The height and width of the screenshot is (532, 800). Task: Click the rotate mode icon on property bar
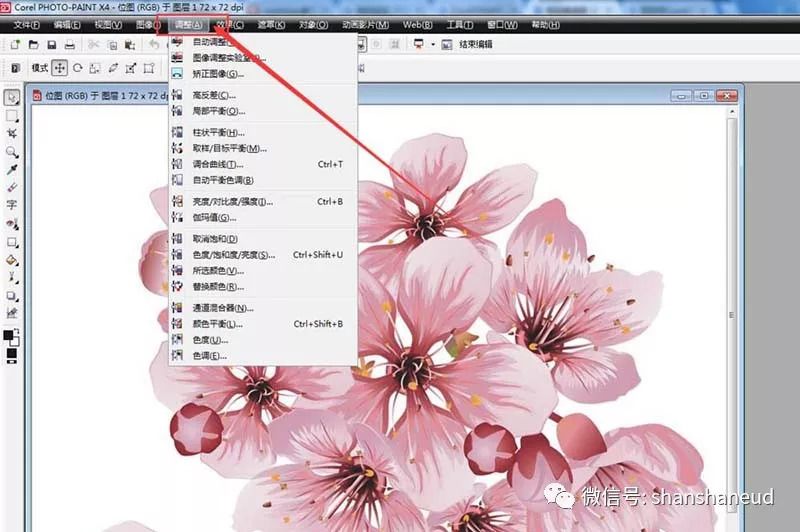78,68
